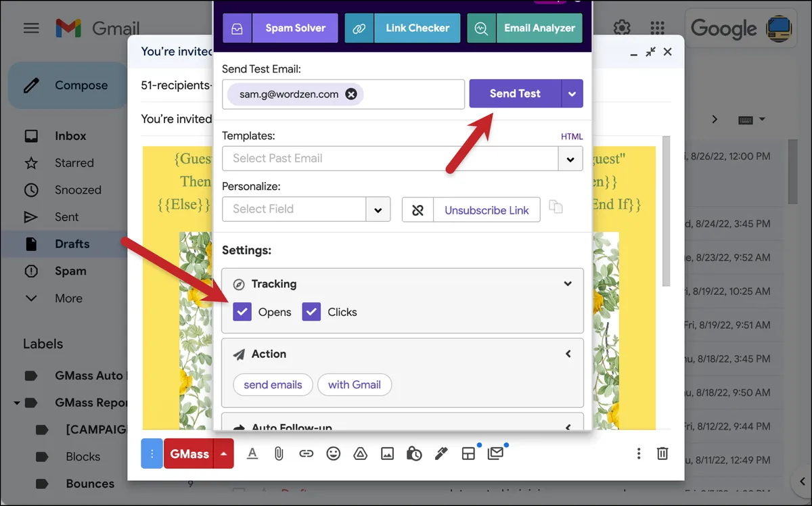Open select a layout icon
The height and width of the screenshot is (506, 812).
pos(468,453)
